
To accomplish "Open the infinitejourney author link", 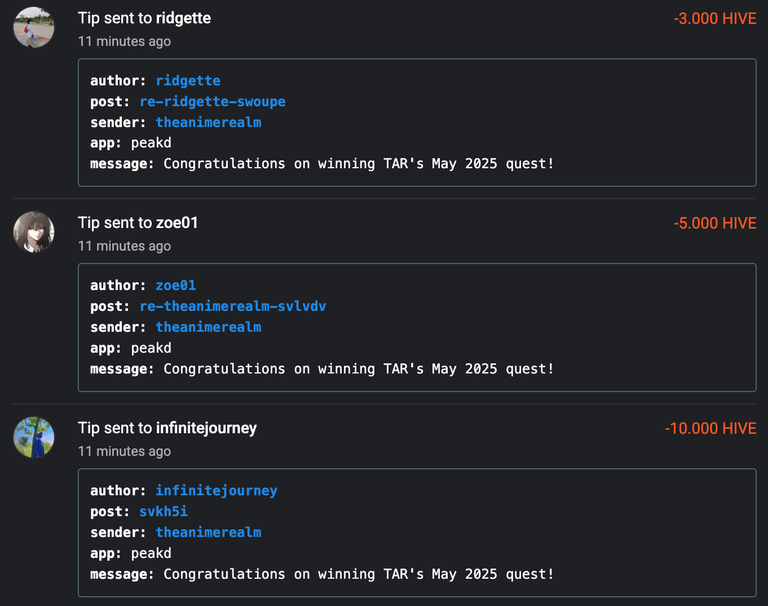I will 216,490.
